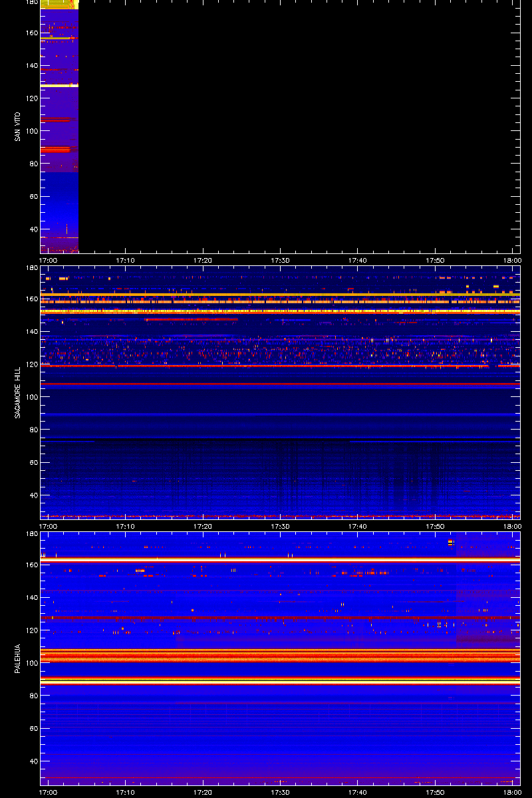Click the SAGAMORE HILL axis label
Screen dimensions: 532x798
pyautogui.click(x=17, y=392)
